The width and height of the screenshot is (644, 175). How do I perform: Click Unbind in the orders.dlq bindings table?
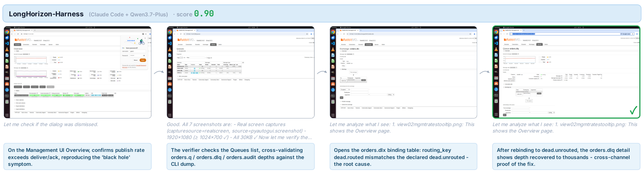click(x=539, y=93)
